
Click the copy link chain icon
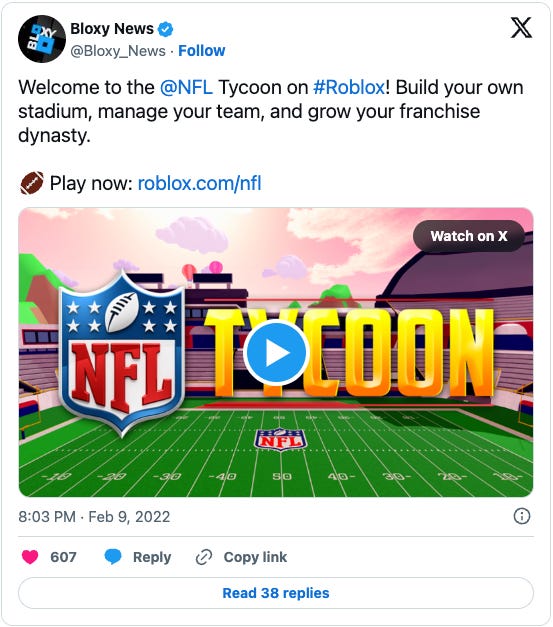pos(204,557)
